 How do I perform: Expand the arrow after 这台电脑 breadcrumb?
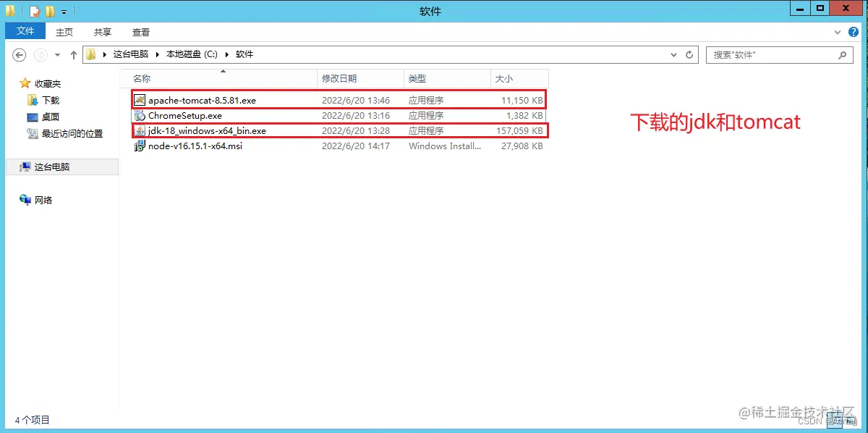pyautogui.click(x=158, y=54)
